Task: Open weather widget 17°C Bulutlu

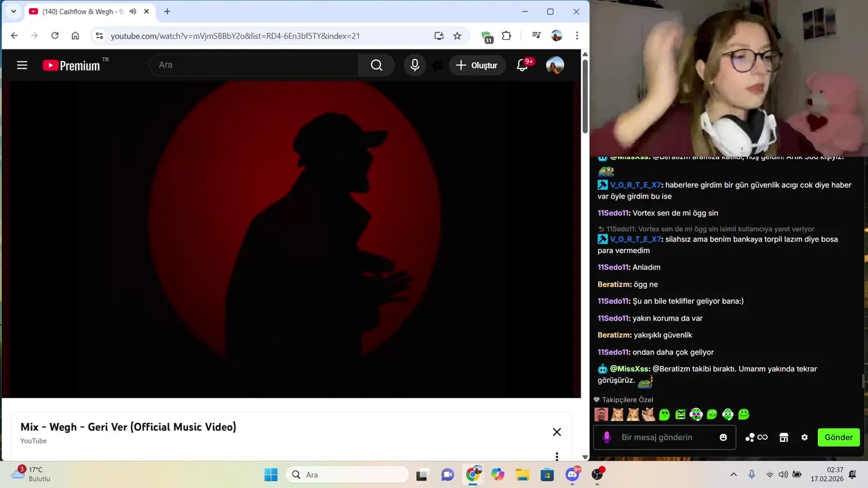Action: point(32,474)
